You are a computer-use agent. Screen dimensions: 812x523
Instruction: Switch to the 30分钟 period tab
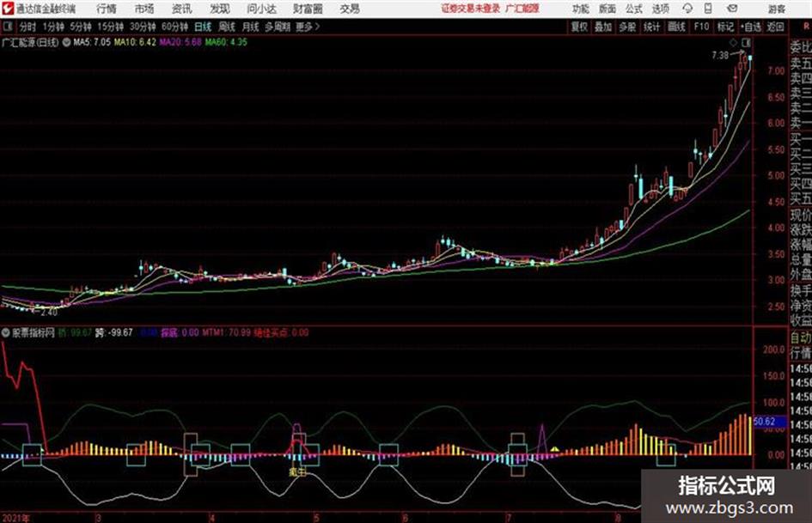click(x=143, y=27)
